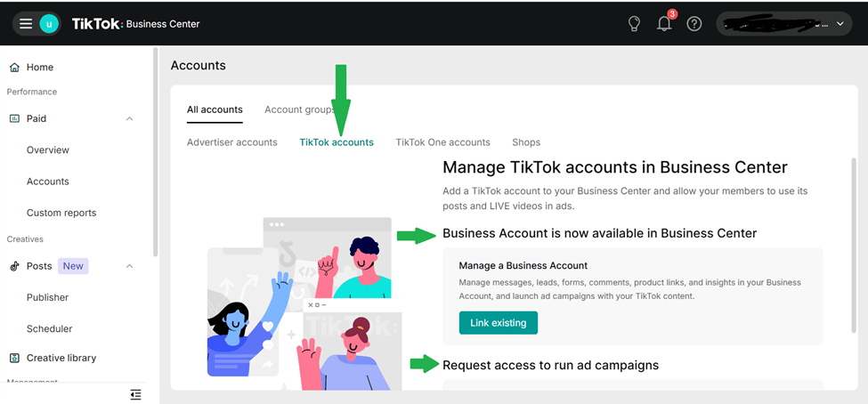Click the Creative library icon

click(x=14, y=358)
